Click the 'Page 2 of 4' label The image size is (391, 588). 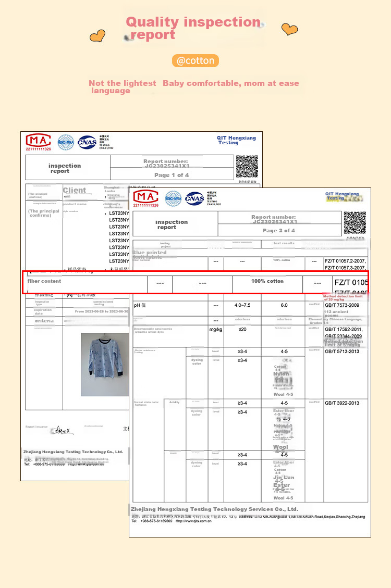279,231
